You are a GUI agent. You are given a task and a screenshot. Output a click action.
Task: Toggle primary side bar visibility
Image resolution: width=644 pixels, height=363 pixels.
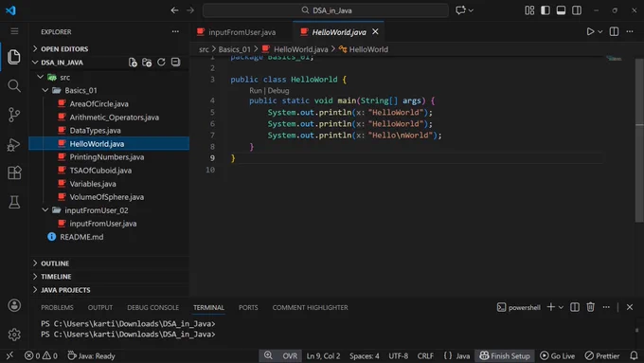pos(545,10)
